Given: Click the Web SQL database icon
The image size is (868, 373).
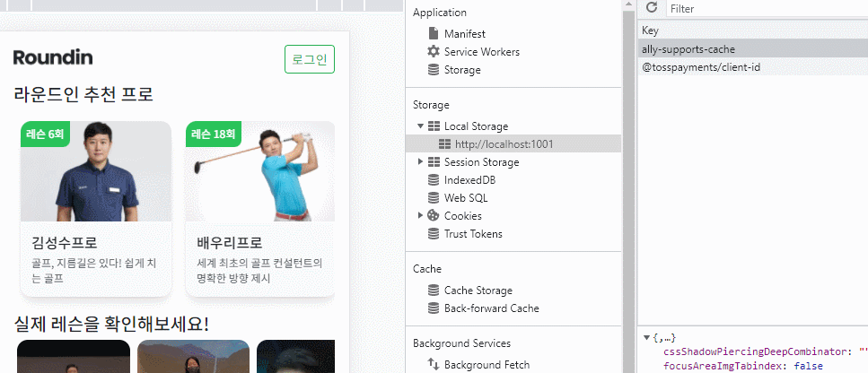Looking at the screenshot, I should click(434, 198).
